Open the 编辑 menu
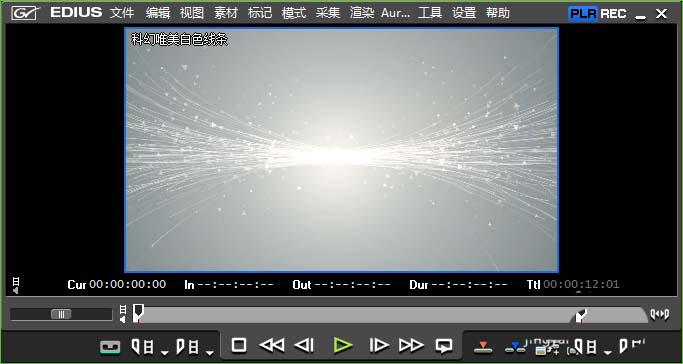 click(158, 13)
